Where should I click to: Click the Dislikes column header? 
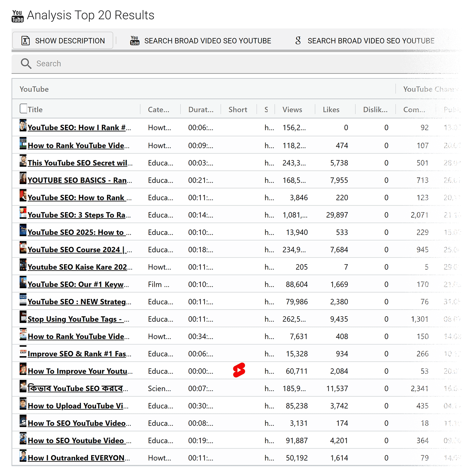375,110
